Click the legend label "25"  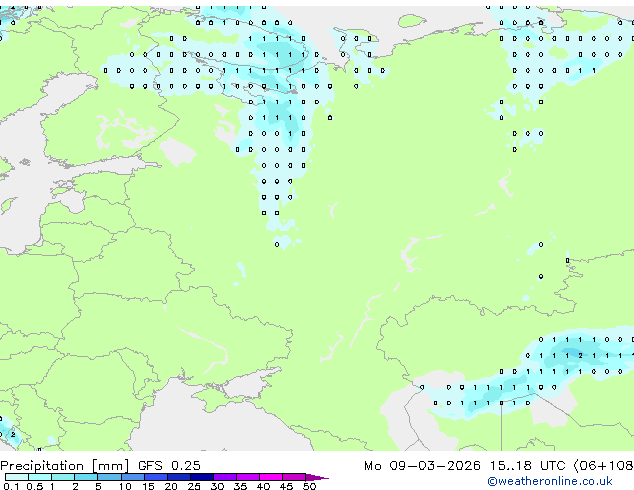coord(194,486)
